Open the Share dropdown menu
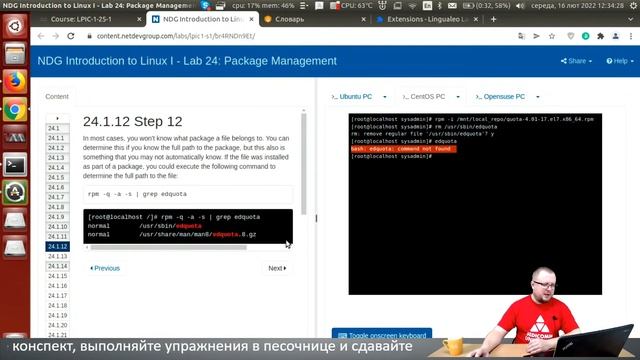The width and height of the screenshot is (640, 360). (576, 61)
